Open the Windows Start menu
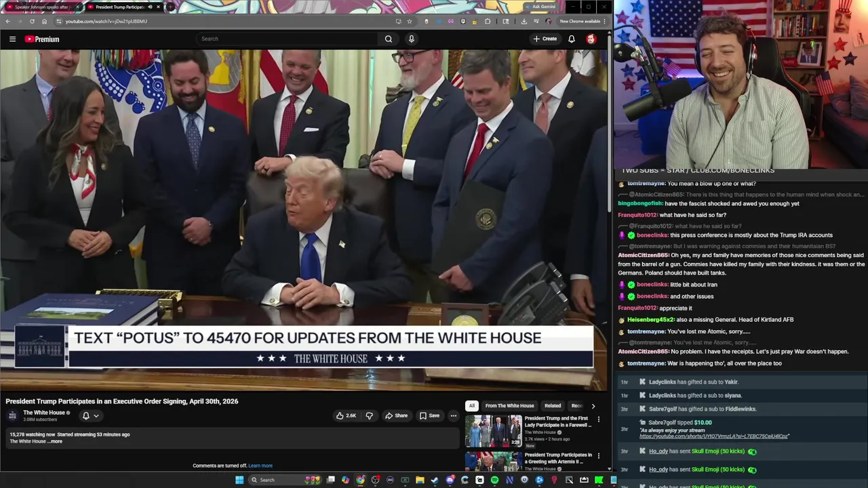Image resolution: width=868 pixels, height=488 pixels. 239,480
